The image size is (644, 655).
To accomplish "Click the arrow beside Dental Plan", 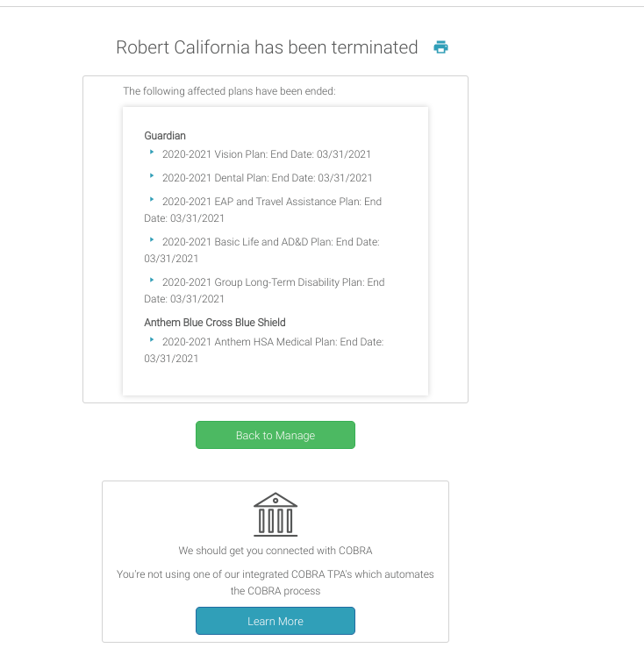I will point(152,176).
